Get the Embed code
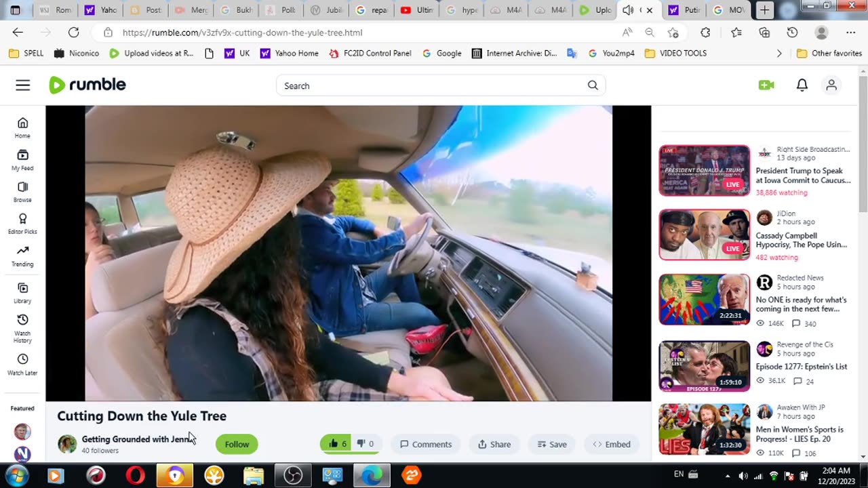This screenshot has height=488, width=868. (x=611, y=444)
